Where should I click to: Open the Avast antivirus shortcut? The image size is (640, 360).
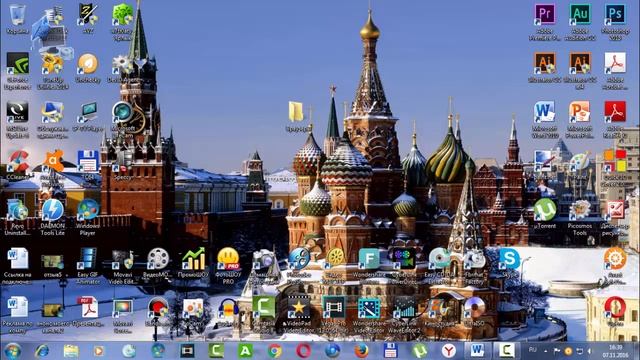tap(53, 167)
